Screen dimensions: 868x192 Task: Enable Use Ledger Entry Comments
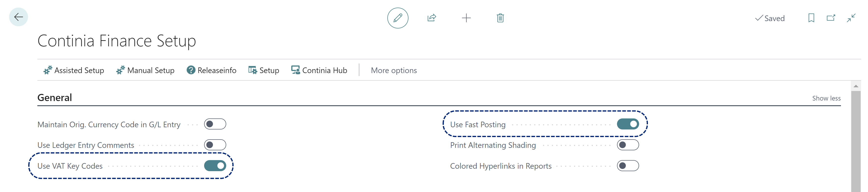pyautogui.click(x=215, y=145)
